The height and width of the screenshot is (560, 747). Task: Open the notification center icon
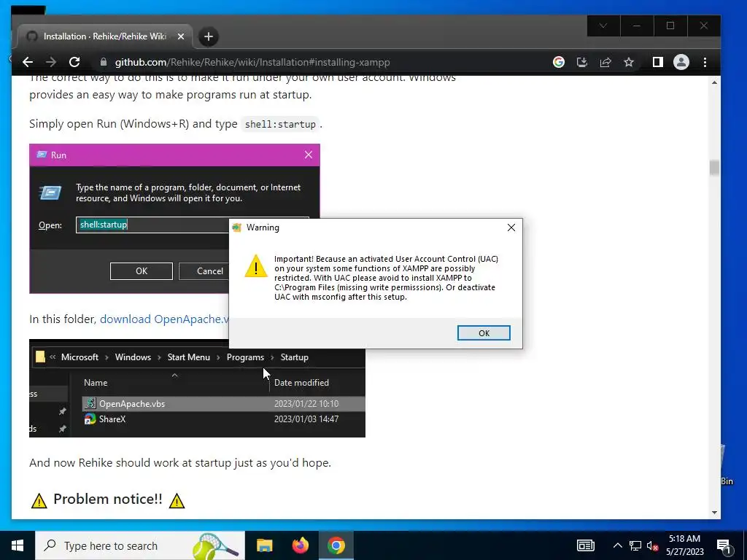coord(724,545)
